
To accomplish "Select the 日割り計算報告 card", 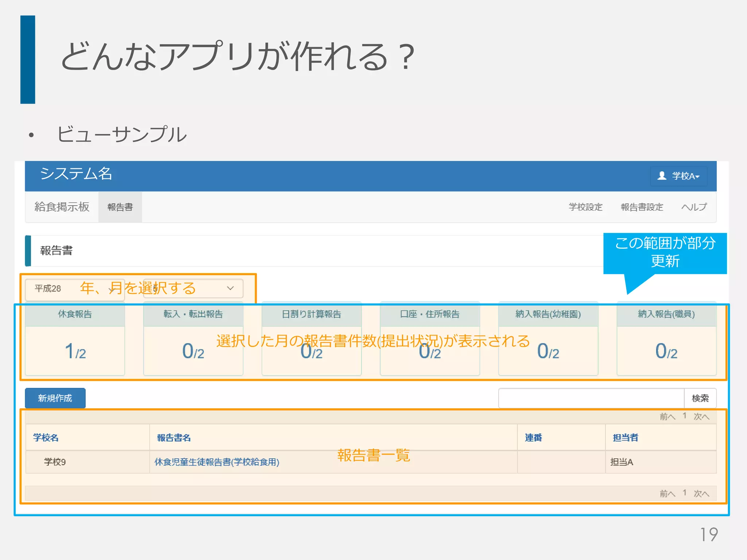I will click(x=311, y=339).
